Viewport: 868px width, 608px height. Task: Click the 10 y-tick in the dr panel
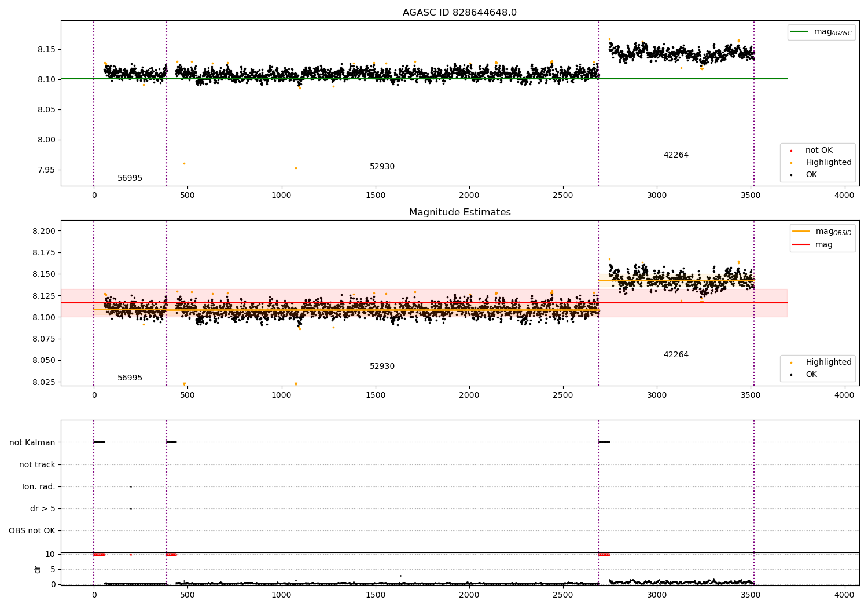pyautogui.click(x=50, y=555)
